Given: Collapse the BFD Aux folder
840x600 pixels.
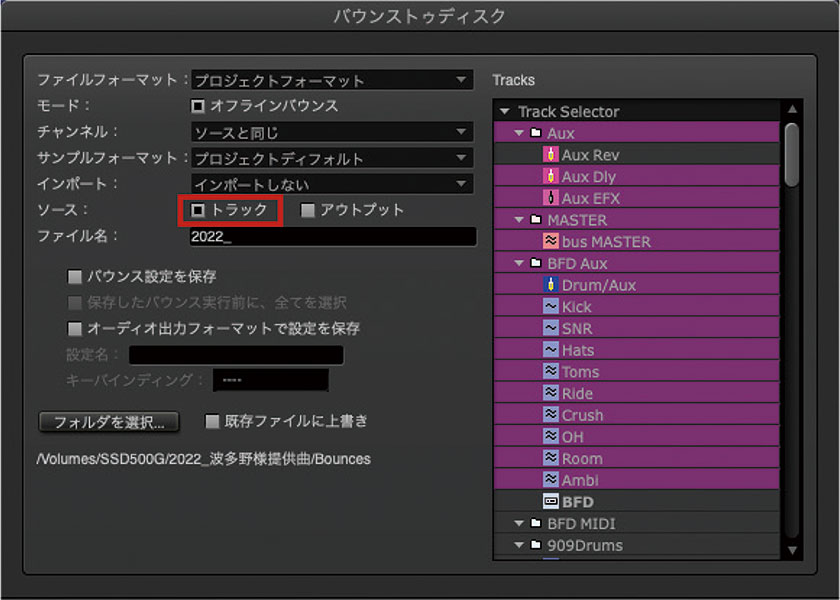Looking at the screenshot, I should (x=519, y=263).
